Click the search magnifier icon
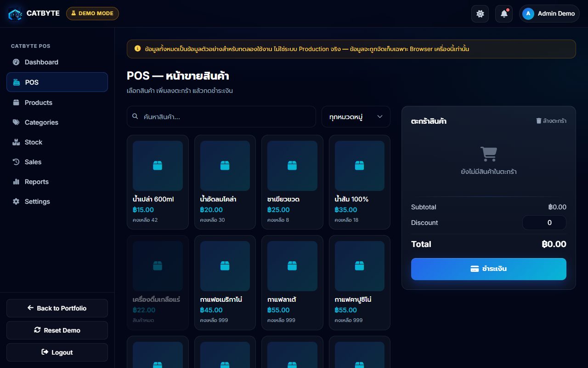The height and width of the screenshot is (368, 588). [x=135, y=116]
